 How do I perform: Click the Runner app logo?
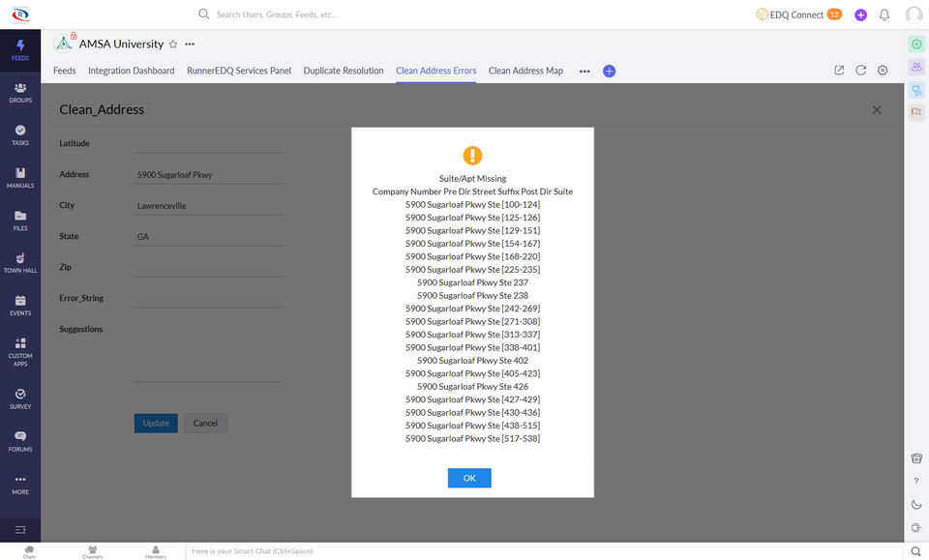tap(20, 15)
